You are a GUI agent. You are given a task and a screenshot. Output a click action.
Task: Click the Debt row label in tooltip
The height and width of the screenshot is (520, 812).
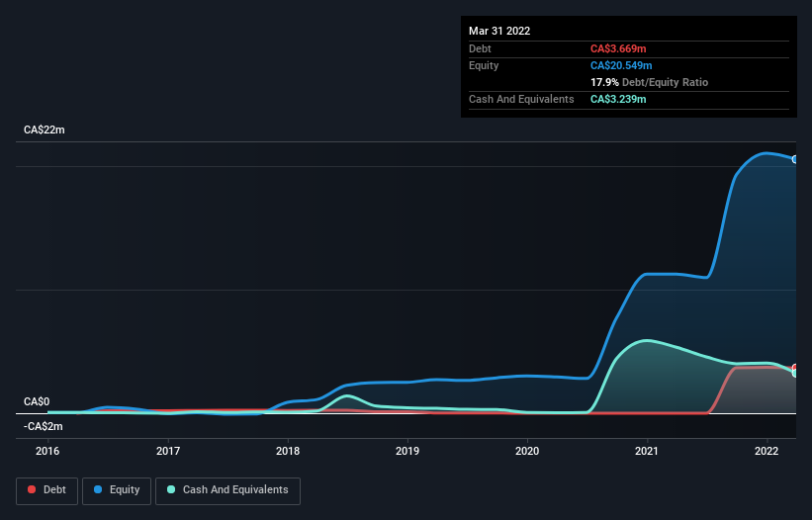coord(480,48)
